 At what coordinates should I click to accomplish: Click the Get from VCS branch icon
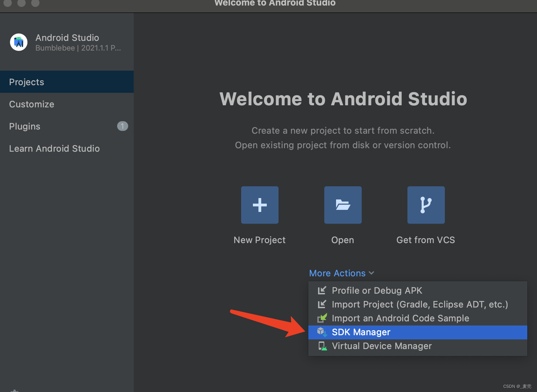coord(426,205)
